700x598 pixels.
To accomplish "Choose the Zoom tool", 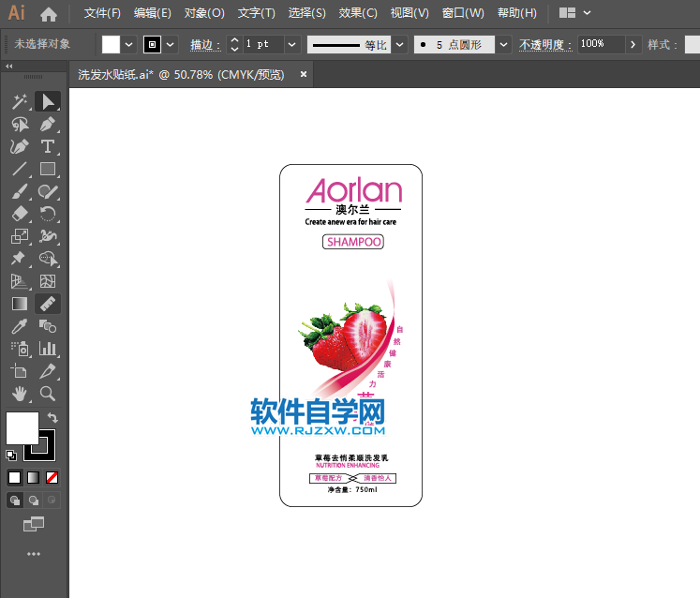I will (47, 394).
